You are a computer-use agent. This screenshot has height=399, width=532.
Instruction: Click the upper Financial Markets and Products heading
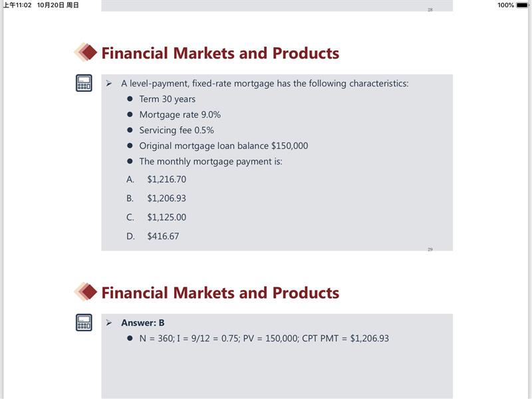pyautogui.click(x=220, y=53)
